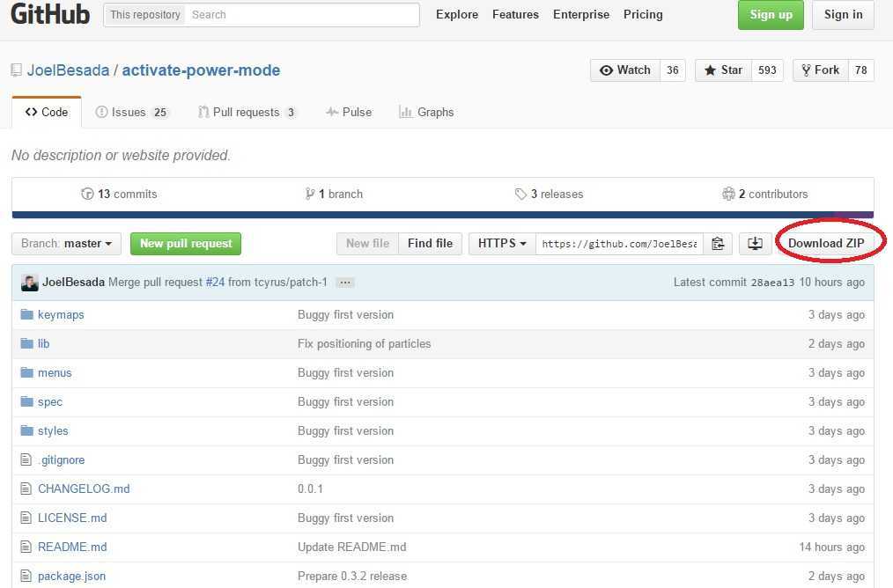This screenshot has height=588, width=893.
Task: Click the CHANGELOG.md file icon
Action: tap(26, 489)
